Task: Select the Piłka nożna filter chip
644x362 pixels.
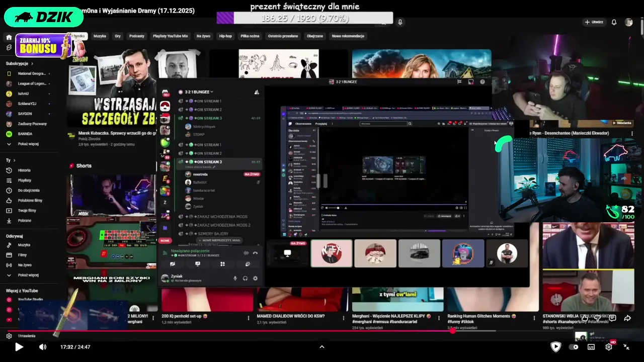Action: point(250,36)
